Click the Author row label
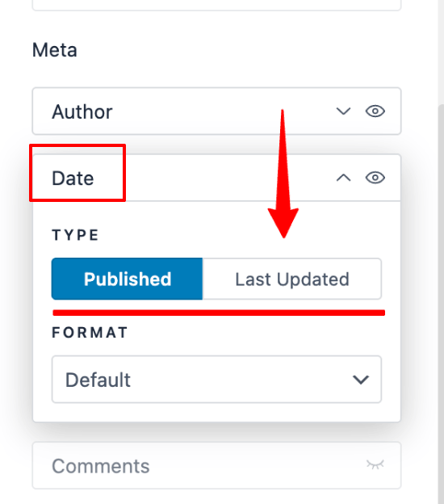Screen dimensions: 444x504 (82, 111)
